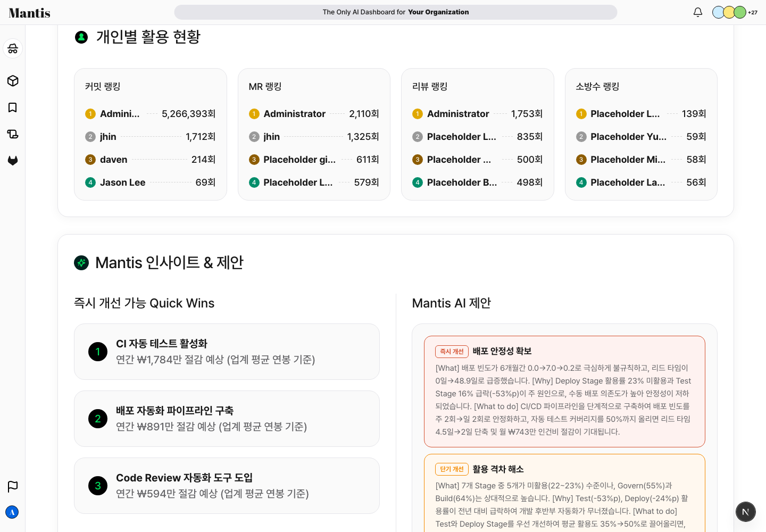Click the 즉시 개선 가능 Quick Wins heading
This screenshot has width=766, height=532.
point(144,303)
